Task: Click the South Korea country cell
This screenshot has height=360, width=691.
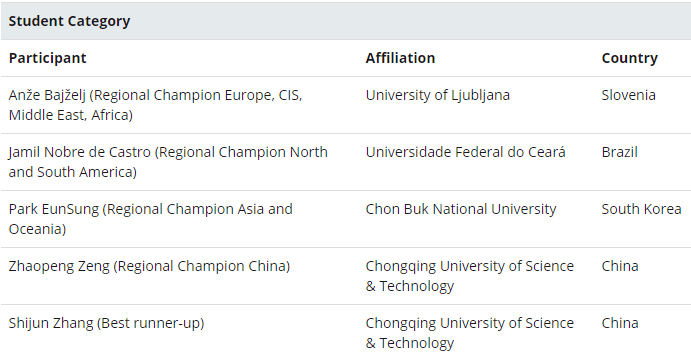Action: point(641,209)
